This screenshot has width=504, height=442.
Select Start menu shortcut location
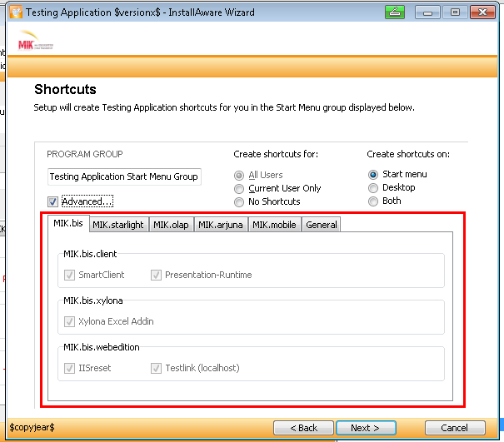click(373, 175)
